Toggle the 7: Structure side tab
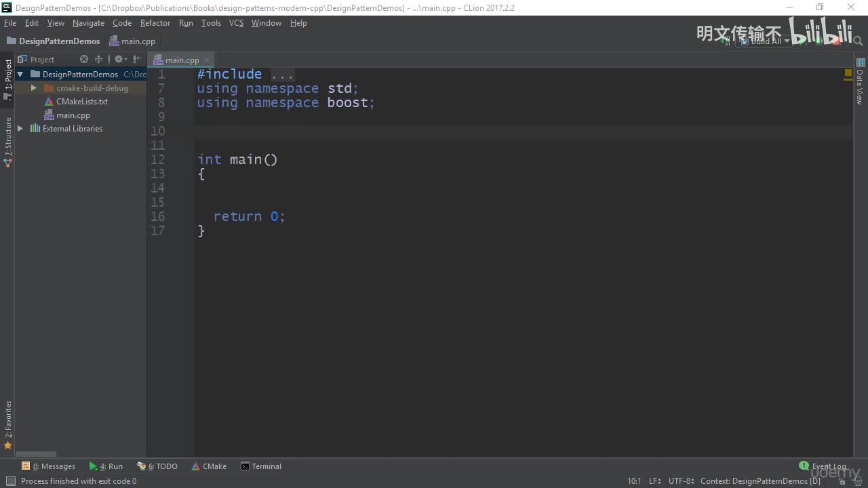The height and width of the screenshot is (488, 868). (x=8, y=142)
